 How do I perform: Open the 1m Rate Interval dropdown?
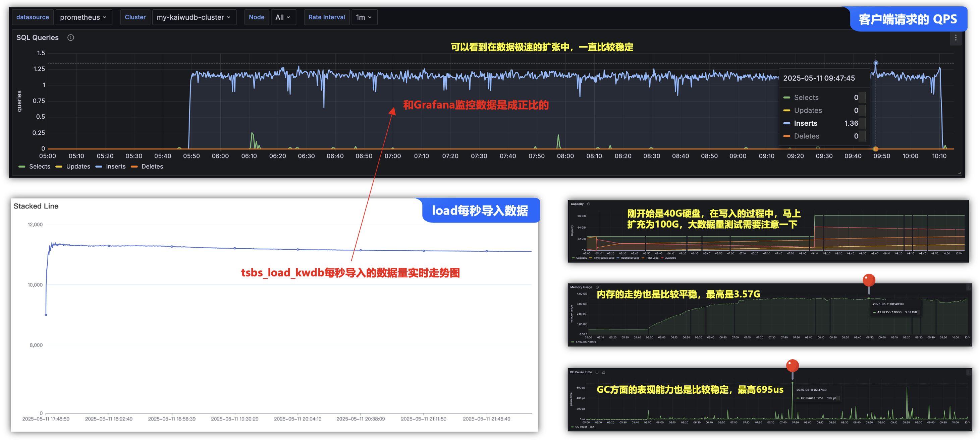[364, 17]
